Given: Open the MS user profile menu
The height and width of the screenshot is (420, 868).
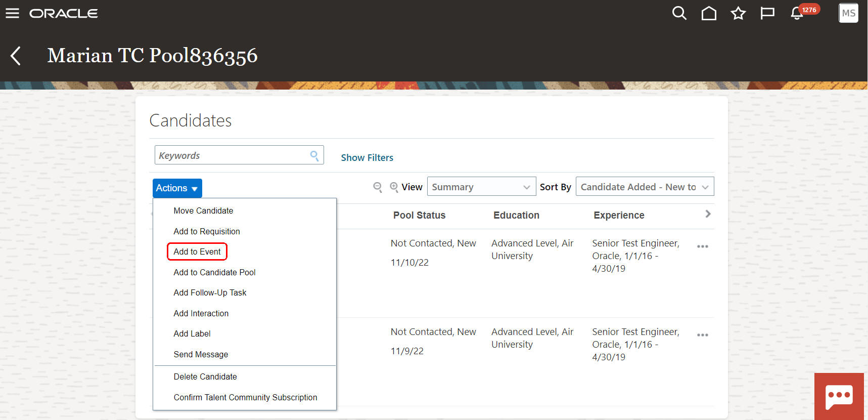Looking at the screenshot, I should (x=848, y=13).
